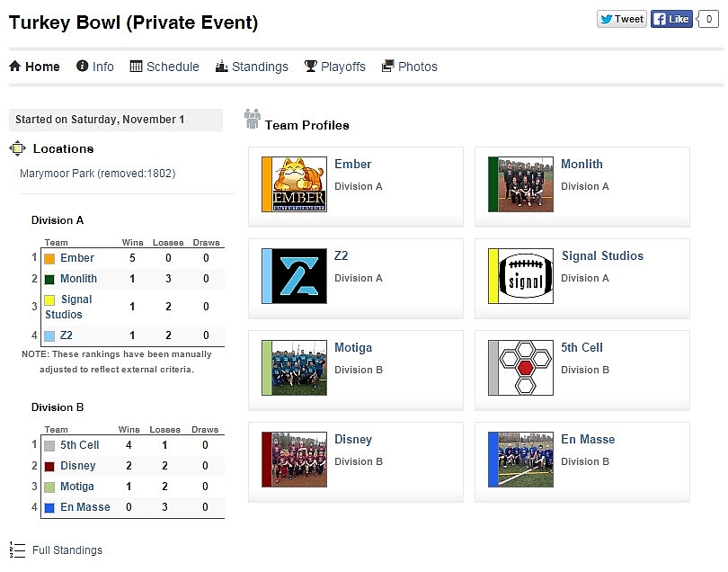The width and height of the screenshot is (728, 572).
Task: Click the 5th Cell hexagon logo
Action: 526,368
